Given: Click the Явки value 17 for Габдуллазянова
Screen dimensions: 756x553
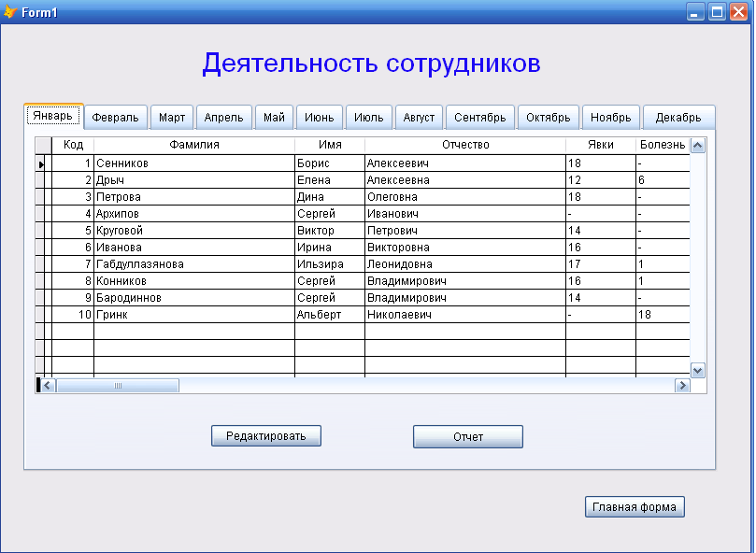Looking at the screenshot, I should tap(601, 264).
